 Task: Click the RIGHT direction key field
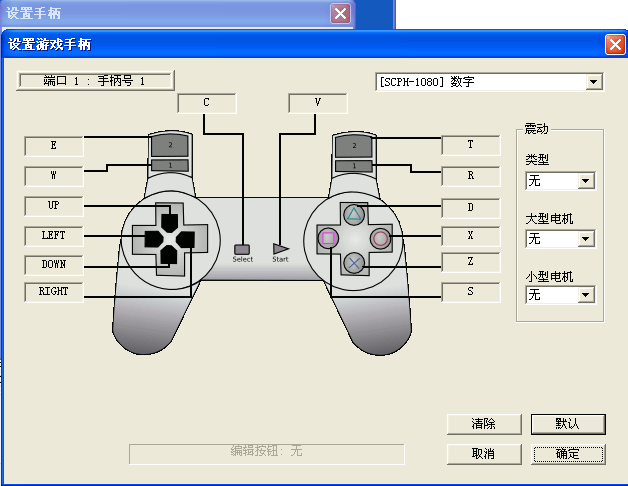click(54, 292)
